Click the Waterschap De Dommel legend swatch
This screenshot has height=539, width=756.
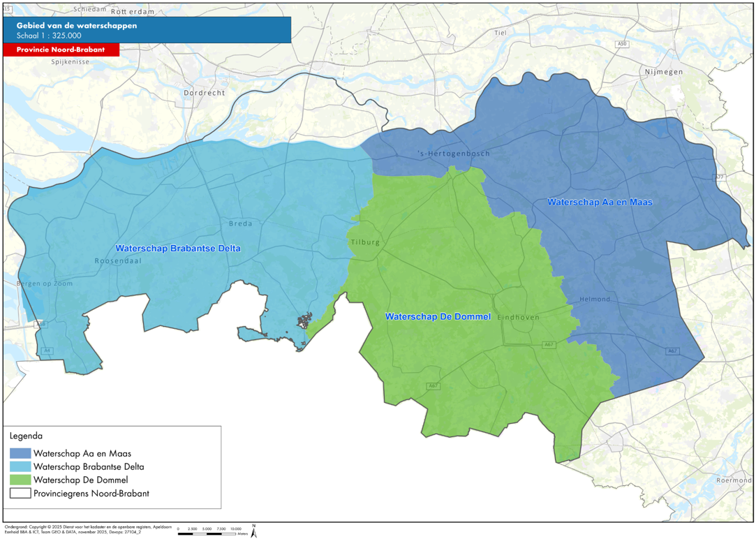(20, 480)
